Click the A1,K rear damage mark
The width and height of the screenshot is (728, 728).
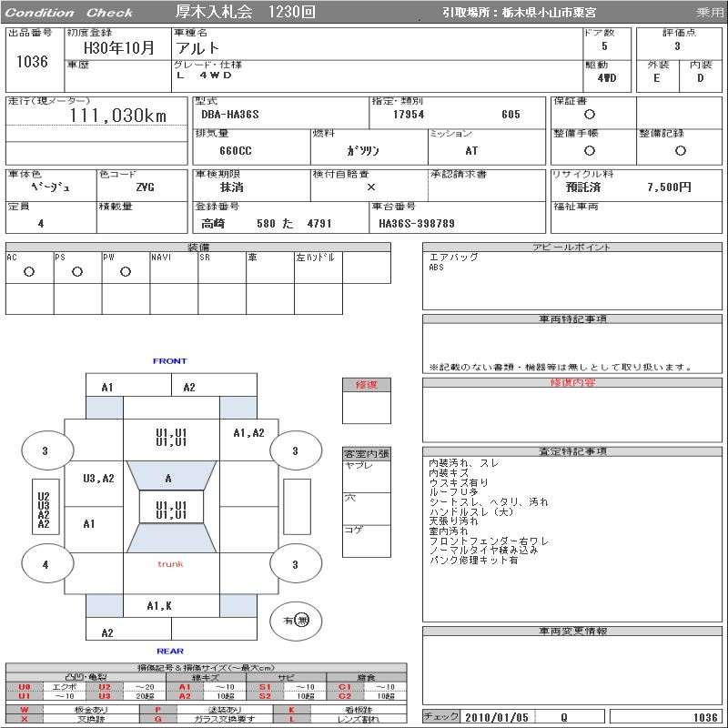click(x=160, y=605)
